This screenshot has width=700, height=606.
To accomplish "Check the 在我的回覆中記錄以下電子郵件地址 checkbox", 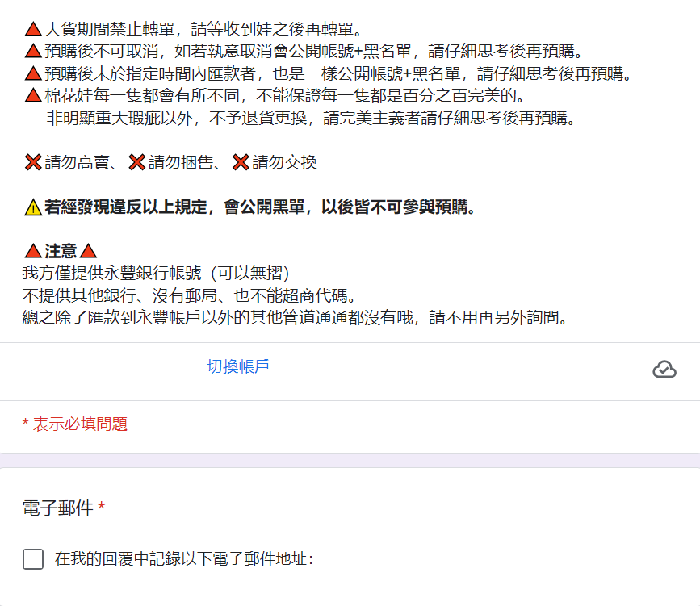I will pyautogui.click(x=33, y=558).
